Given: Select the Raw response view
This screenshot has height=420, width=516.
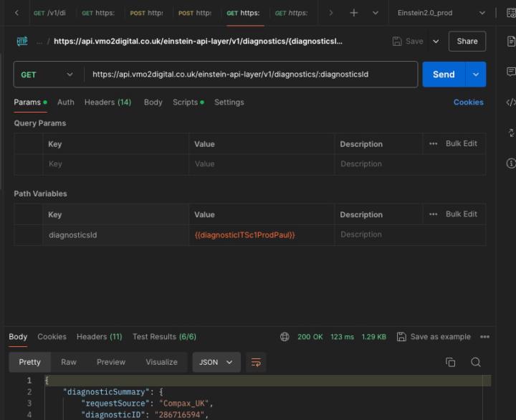Looking at the screenshot, I should pos(69,362).
